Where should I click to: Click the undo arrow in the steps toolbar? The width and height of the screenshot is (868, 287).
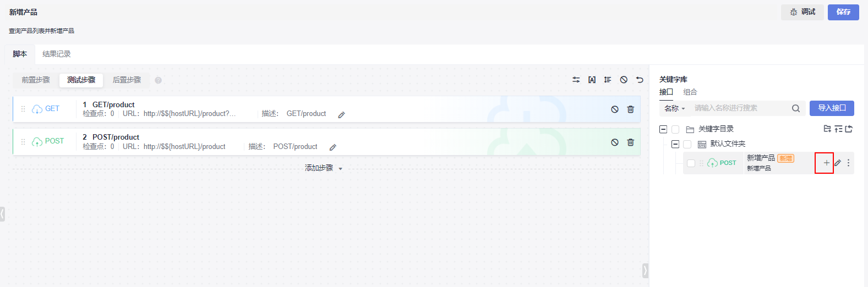tap(640, 80)
